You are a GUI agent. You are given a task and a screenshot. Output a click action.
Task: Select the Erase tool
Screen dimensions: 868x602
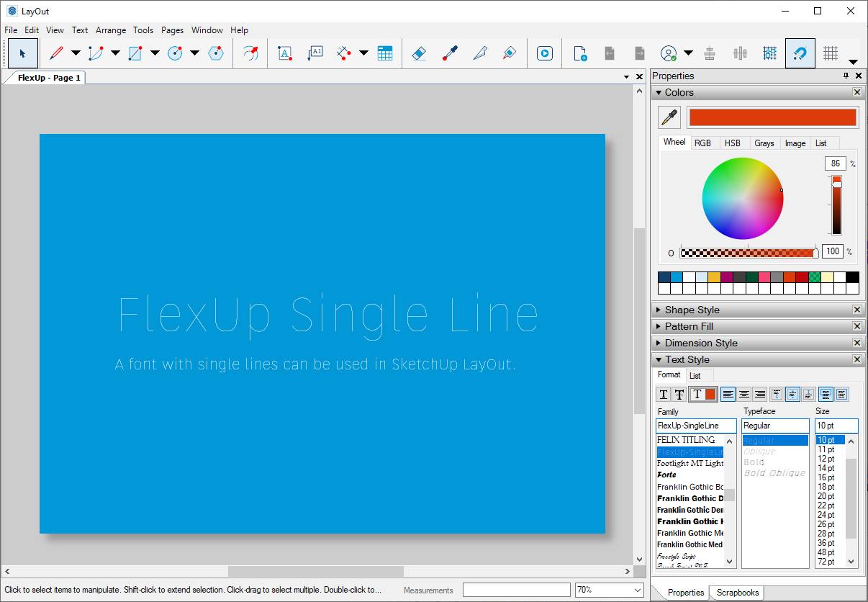click(420, 53)
